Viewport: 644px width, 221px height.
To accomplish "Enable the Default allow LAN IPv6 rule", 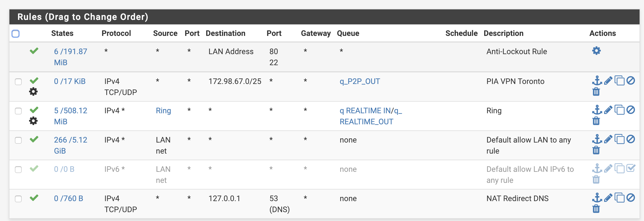I will pyautogui.click(x=631, y=168).
